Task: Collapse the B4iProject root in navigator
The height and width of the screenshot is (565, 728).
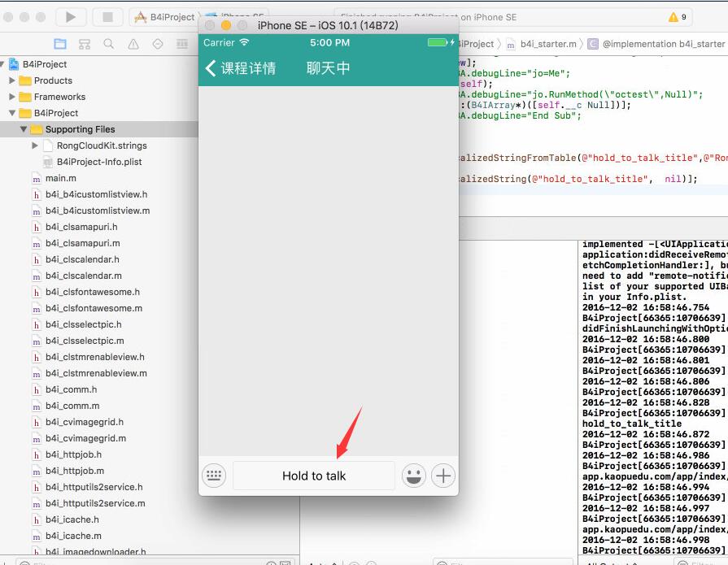Action: 2,64
